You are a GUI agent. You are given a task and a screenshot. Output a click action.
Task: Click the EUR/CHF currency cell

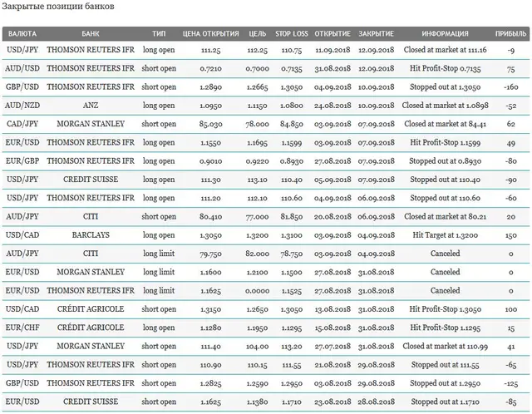tap(22, 328)
